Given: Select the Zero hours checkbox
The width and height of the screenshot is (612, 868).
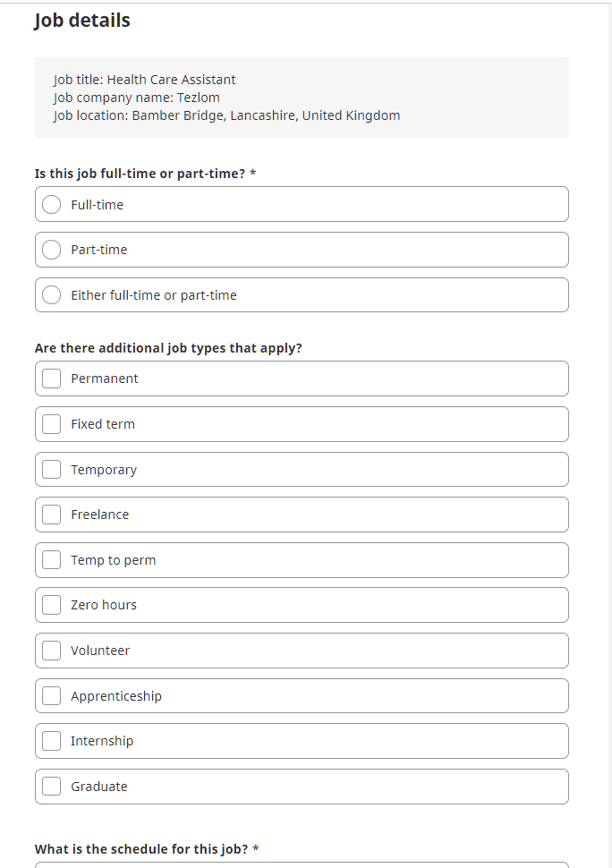Looking at the screenshot, I should [x=52, y=605].
